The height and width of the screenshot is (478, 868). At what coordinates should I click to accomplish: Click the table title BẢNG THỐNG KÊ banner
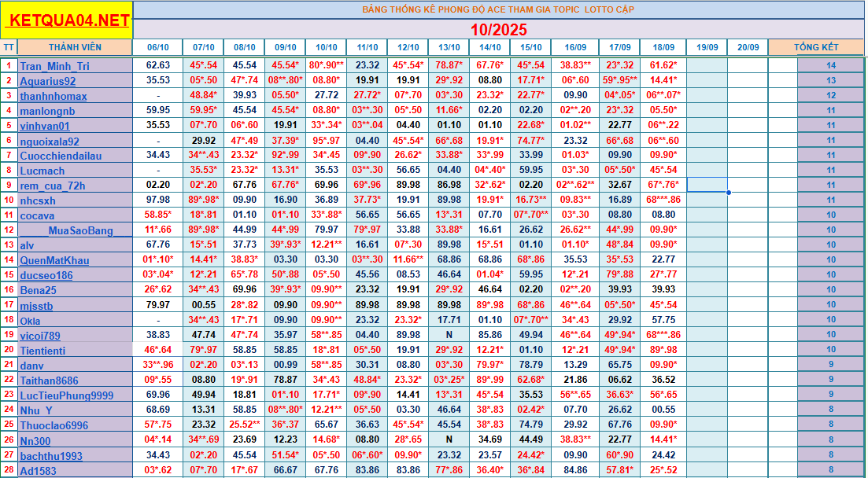(x=497, y=9)
